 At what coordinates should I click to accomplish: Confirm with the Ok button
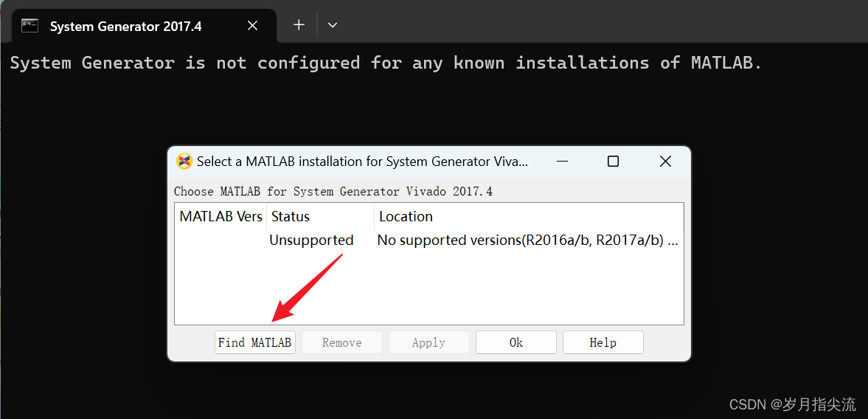click(516, 342)
